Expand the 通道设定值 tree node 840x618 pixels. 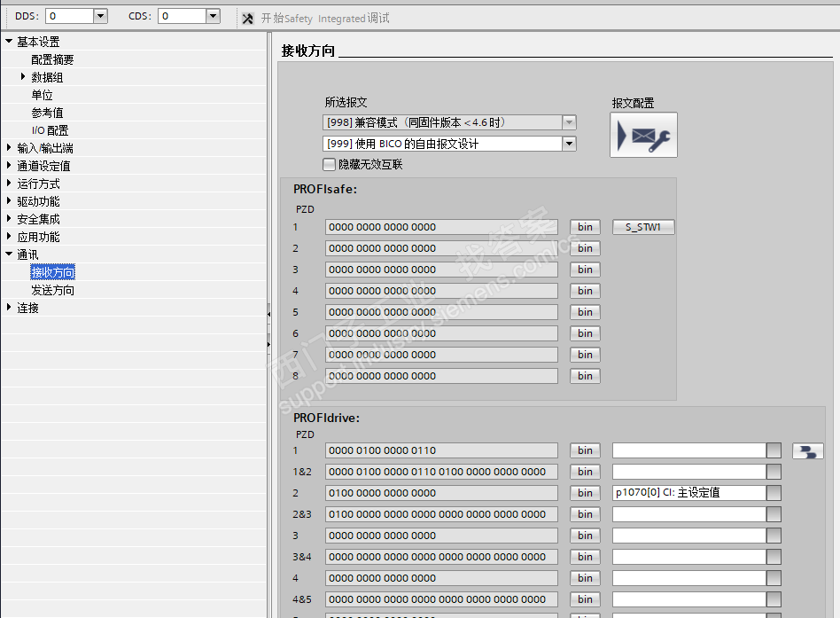click(9, 165)
